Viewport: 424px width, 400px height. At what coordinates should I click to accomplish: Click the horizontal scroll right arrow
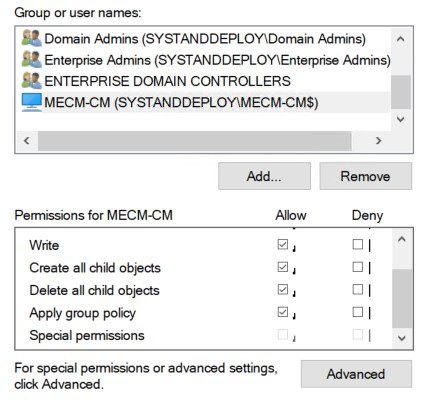(x=378, y=141)
